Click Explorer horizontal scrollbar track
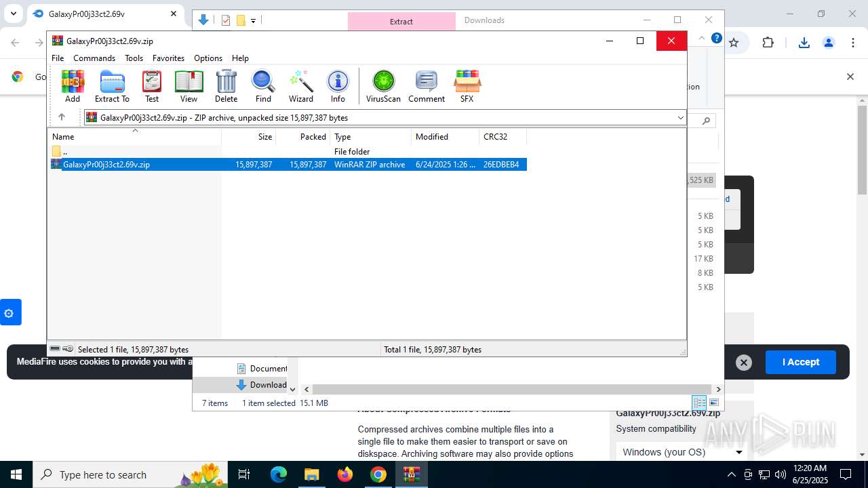This screenshot has width=868, height=488. pos(513,389)
